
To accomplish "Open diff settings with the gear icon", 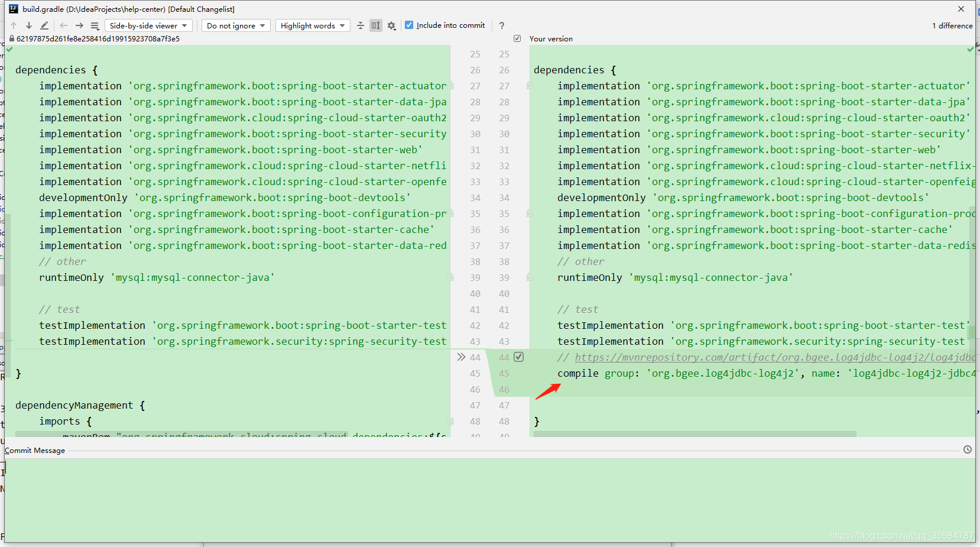I will pyautogui.click(x=391, y=25).
